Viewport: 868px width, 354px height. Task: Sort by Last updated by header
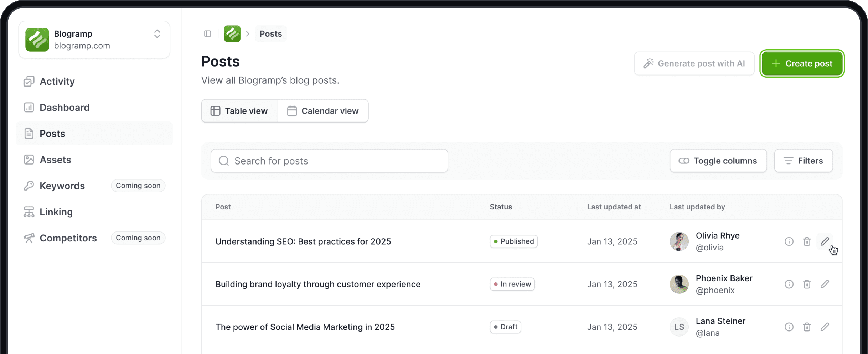[x=697, y=207]
